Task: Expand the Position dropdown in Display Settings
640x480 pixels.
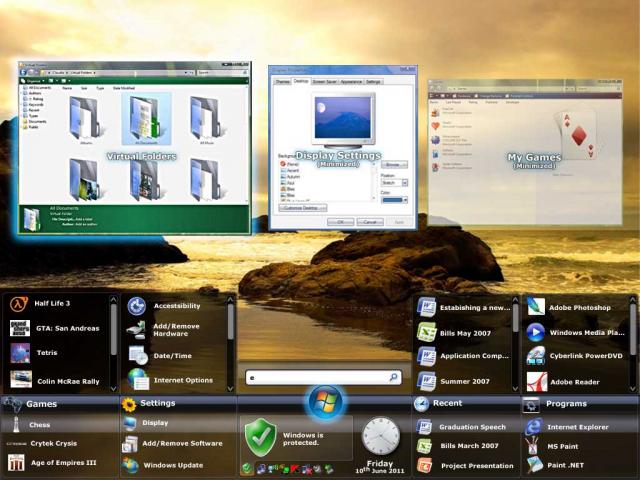Action: point(395,183)
